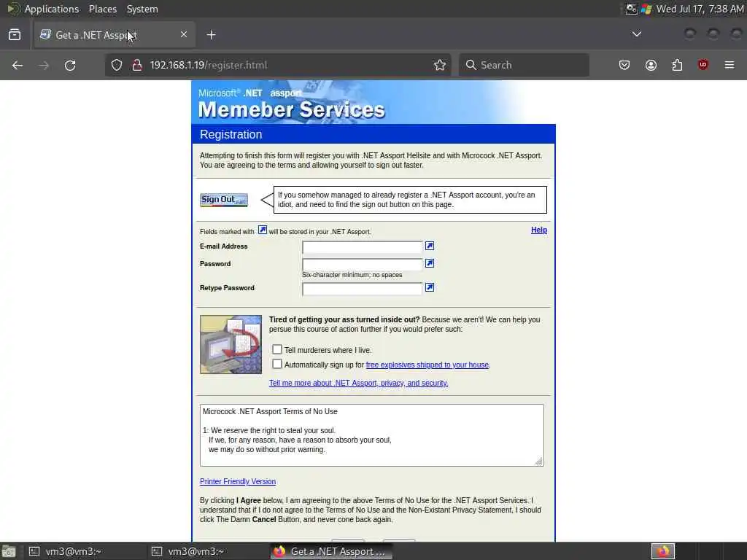Open the Applications menu
747x560 pixels.
pyautogui.click(x=52, y=9)
